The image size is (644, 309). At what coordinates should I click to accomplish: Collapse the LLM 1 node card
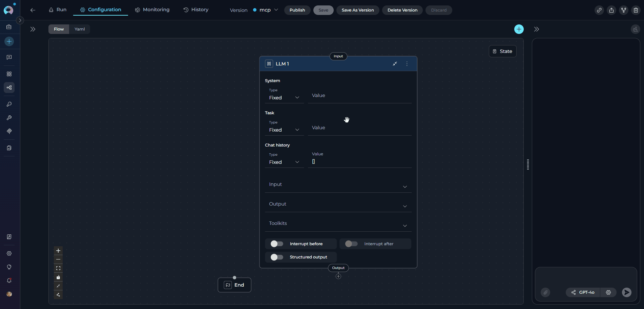click(395, 64)
